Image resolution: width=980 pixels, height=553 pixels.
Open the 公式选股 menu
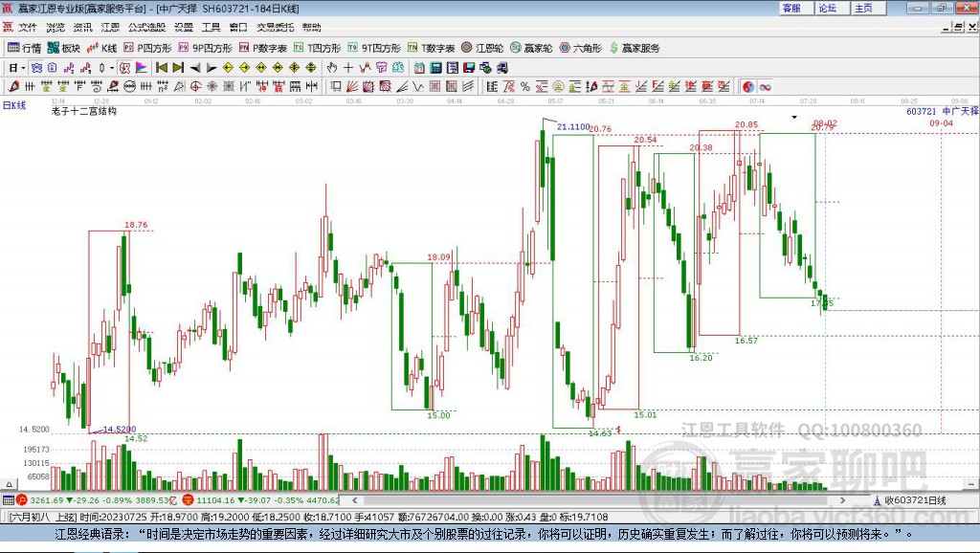(146, 27)
